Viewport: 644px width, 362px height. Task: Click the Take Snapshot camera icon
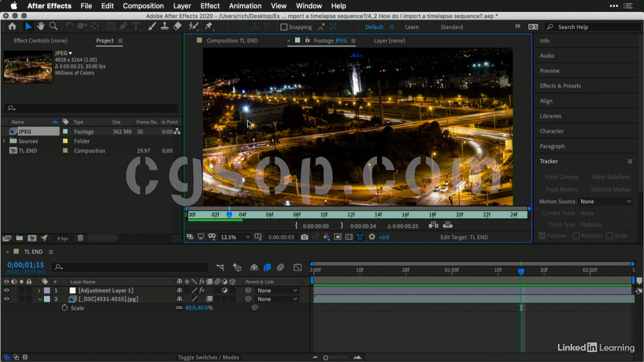click(x=304, y=237)
